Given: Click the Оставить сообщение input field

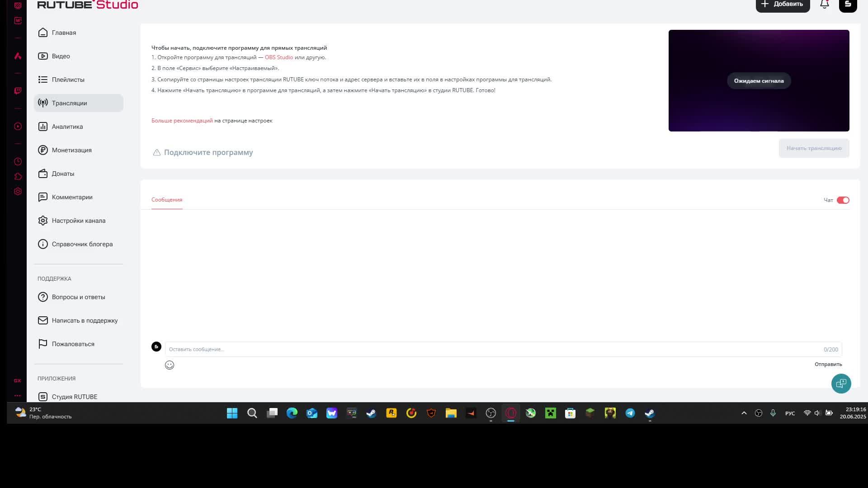Looking at the screenshot, I should 493,349.
